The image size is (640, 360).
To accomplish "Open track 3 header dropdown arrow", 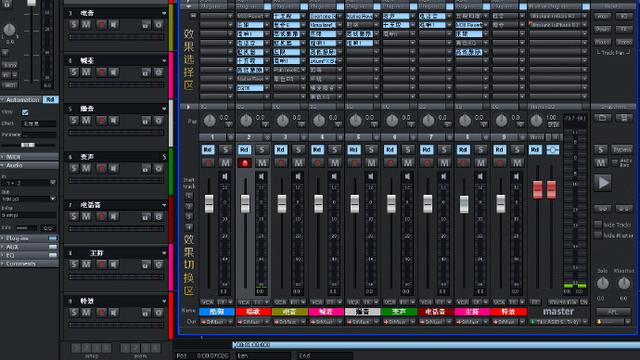I will (164, 13).
